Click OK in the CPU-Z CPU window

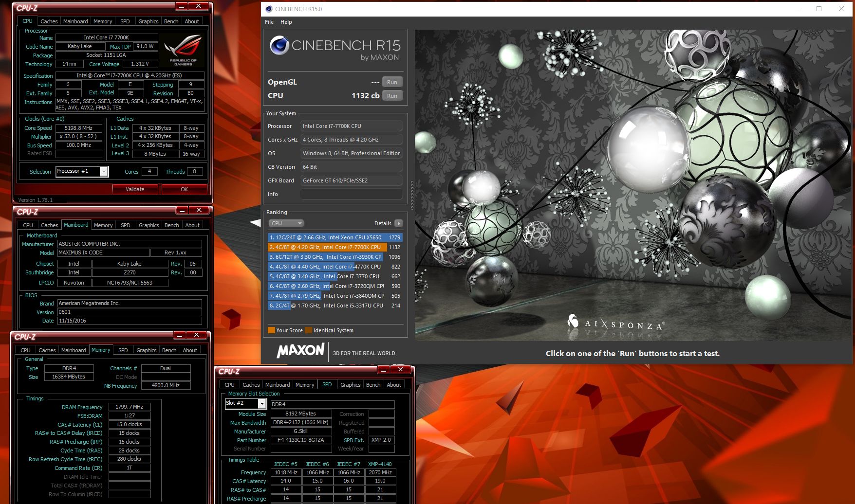[x=184, y=189]
